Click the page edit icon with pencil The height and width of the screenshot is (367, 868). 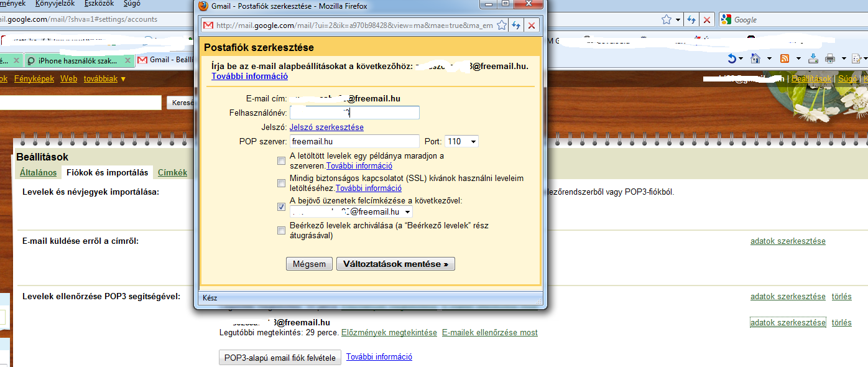coord(857,58)
